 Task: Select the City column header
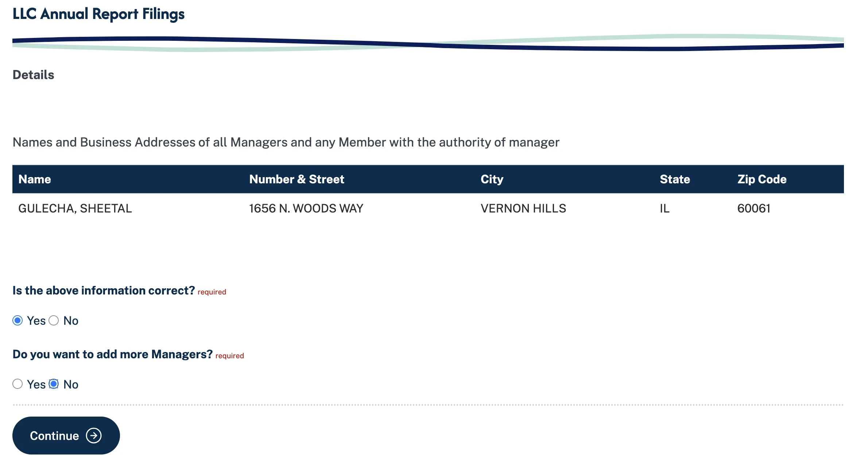coord(492,179)
